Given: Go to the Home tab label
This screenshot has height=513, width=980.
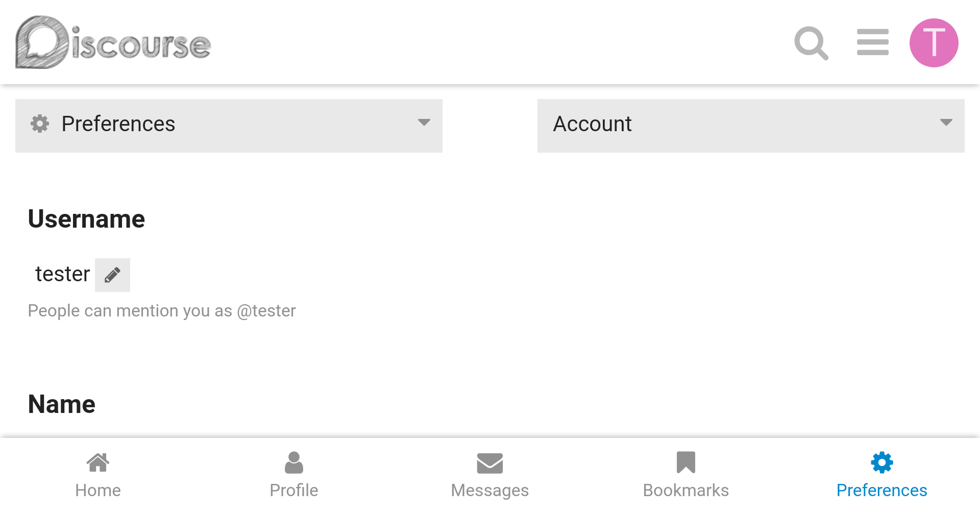Looking at the screenshot, I should pyautogui.click(x=98, y=490).
